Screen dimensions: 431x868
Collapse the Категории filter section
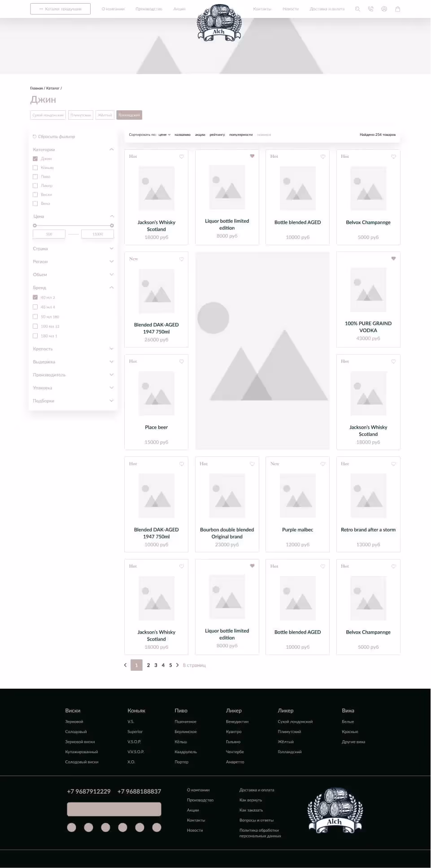112,149
